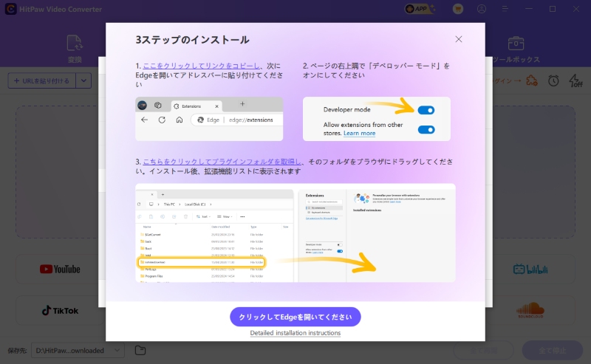Click the HitPaw Video Converter logo icon
Image resolution: width=591 pixels, height=364 pixels.
click(x=10, y=9)
